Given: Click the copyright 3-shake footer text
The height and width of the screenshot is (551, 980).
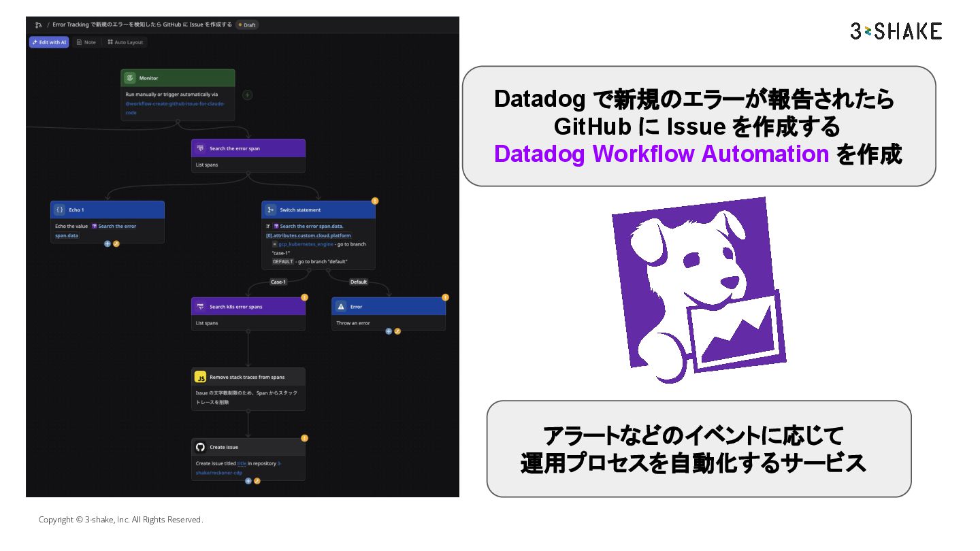Looking at the screenshot, I should 120,520.
